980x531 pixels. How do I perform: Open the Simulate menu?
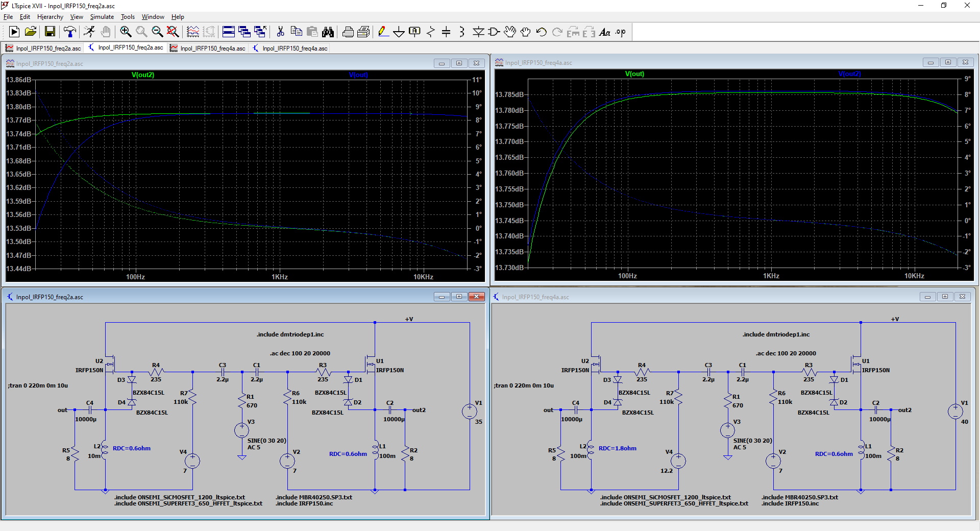(102, 17)
